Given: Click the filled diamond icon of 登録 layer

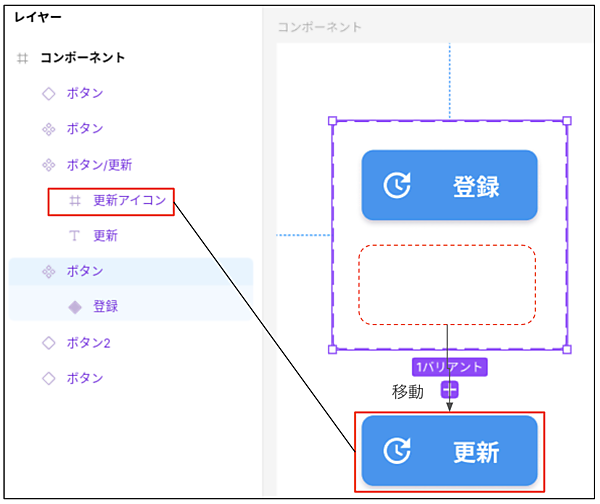Looking at the screenshot, I should (x=75, y=307).
